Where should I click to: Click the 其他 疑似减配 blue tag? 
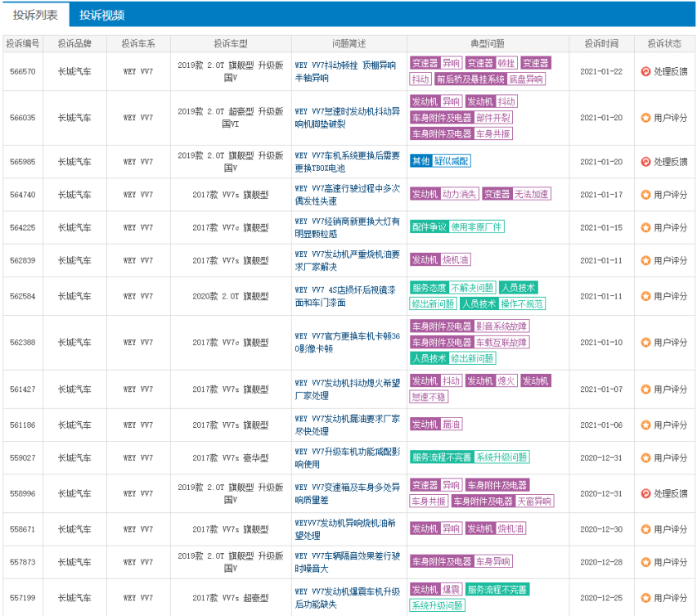pos(440,161)
